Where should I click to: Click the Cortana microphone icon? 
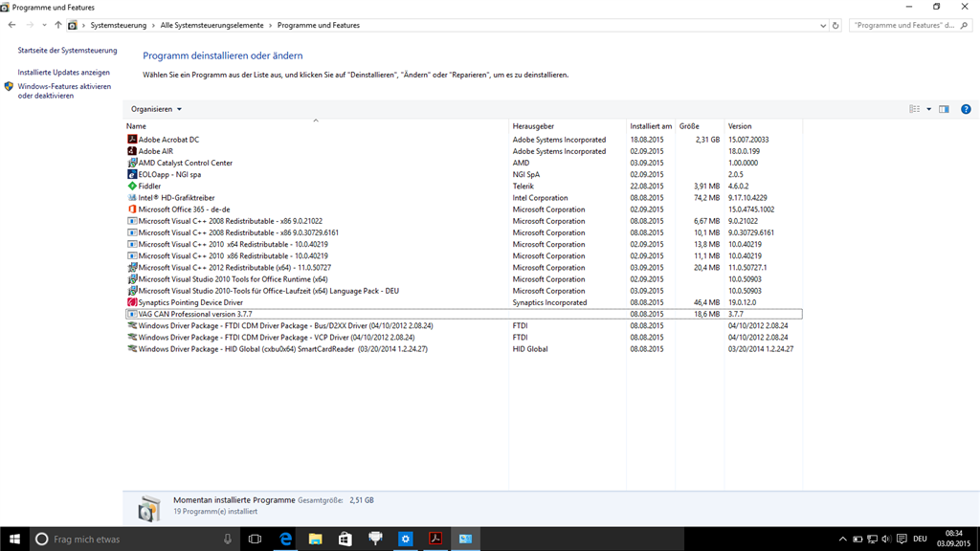point(228,539)
